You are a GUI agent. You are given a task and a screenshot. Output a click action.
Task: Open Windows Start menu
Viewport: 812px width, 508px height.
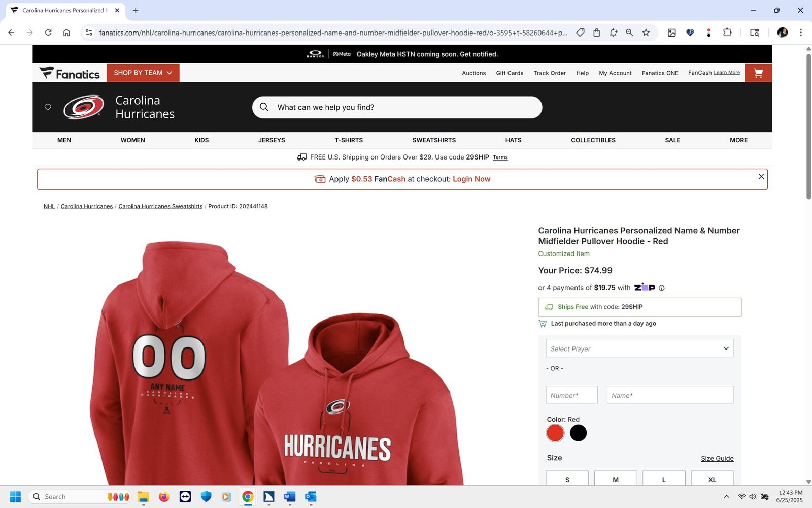click(15, 497)
